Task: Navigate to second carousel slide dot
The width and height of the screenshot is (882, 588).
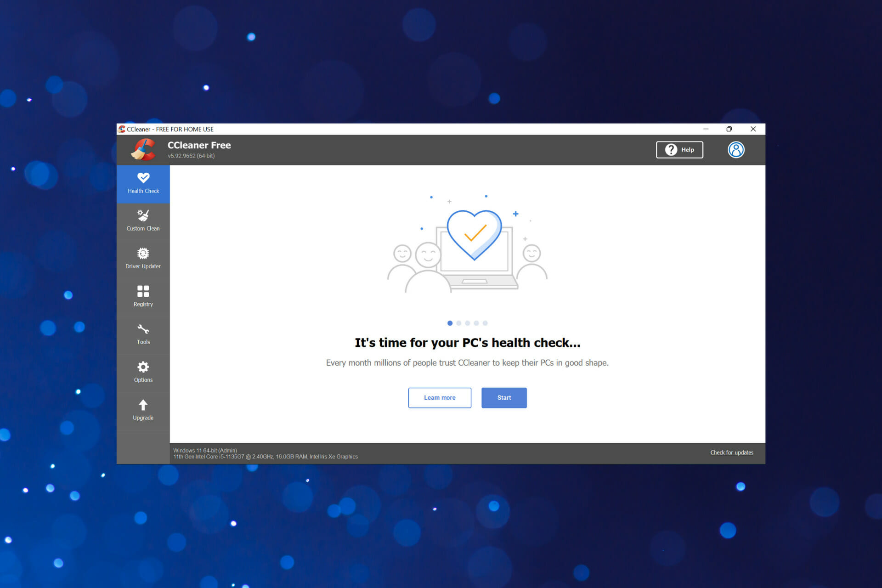Action: click(x=459, y=322)
